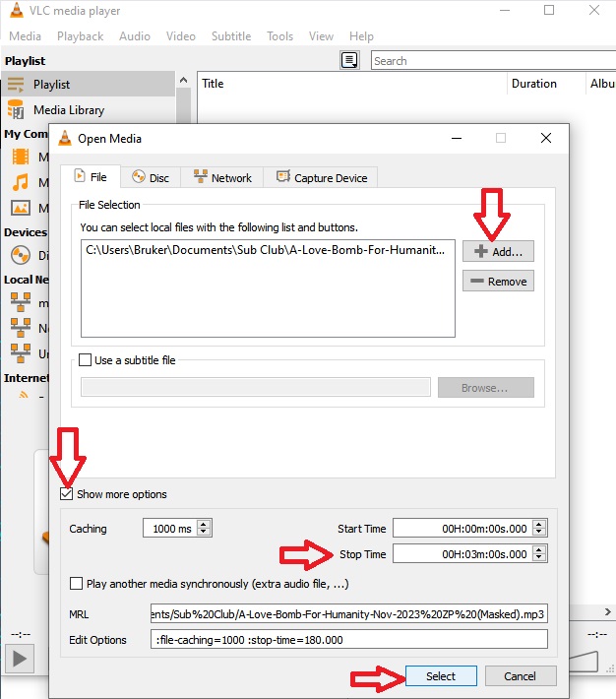This screenshot has height=699, width=616.
Task: Click the VLC cone icon in main title bar
Action: (16, 10)
